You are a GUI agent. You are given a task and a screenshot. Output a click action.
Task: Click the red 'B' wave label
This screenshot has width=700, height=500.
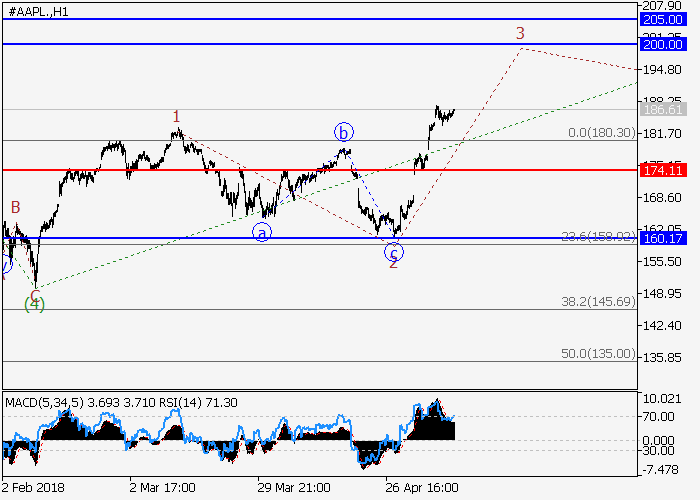[x=15, y=207]
